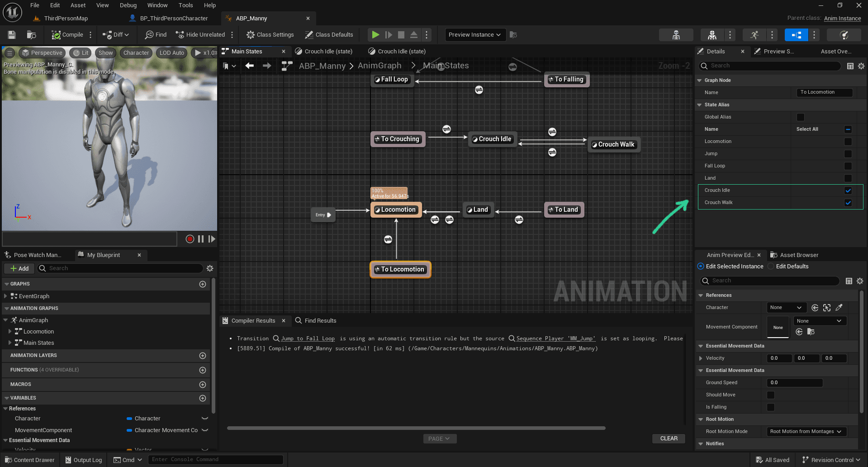Open the Perspective view dropdown

pyautogui.click(x=42, y=53)
